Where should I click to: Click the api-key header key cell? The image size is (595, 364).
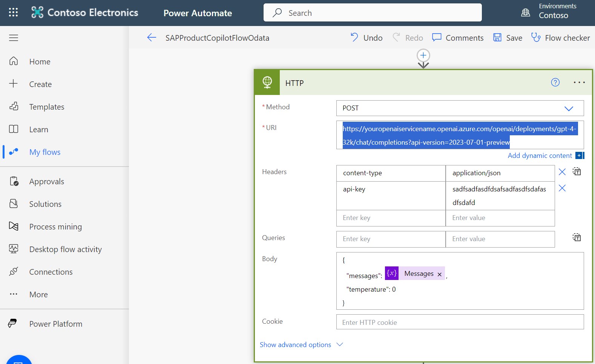[391, 196]
